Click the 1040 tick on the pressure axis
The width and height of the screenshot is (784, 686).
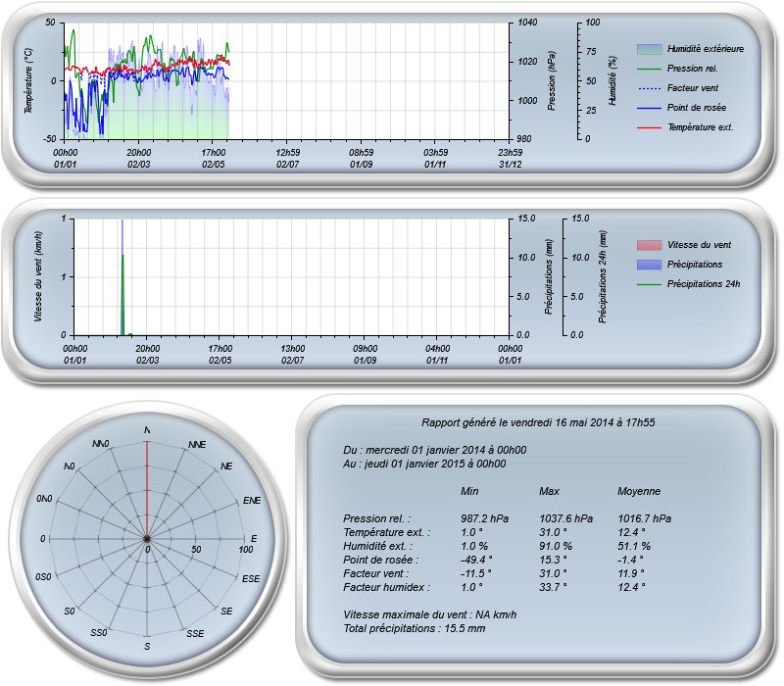527,23
